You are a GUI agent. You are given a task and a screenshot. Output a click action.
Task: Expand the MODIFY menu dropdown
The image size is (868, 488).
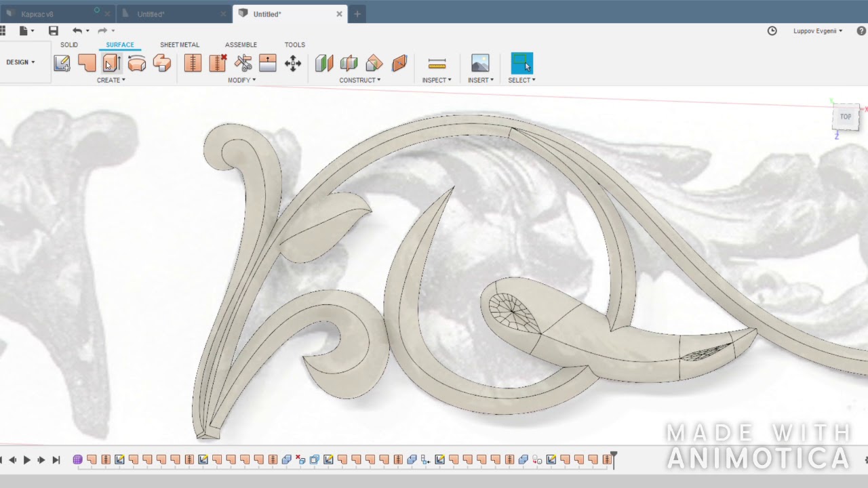point(241,80)
